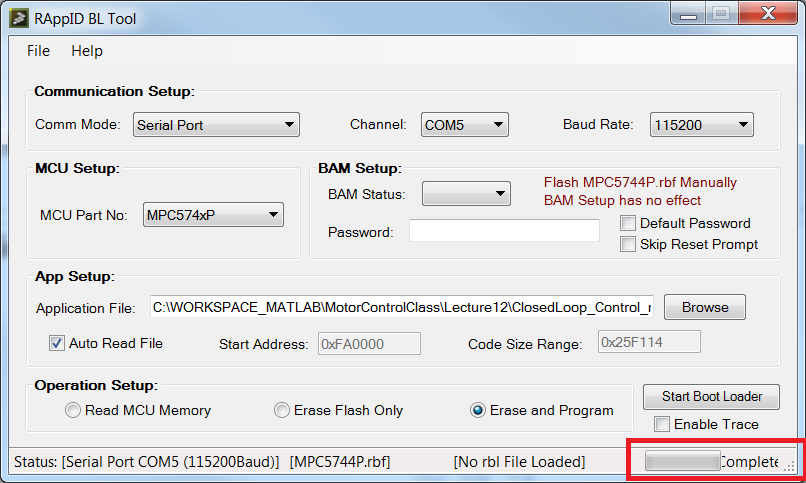Click the RAppID BL Tool title bar icon
Viewport: 806px width, 483px height.
click(x=19, y=18)
